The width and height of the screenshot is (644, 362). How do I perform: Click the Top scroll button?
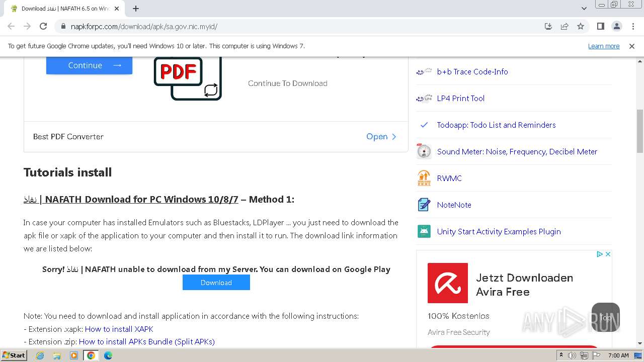tap(606, 317)
